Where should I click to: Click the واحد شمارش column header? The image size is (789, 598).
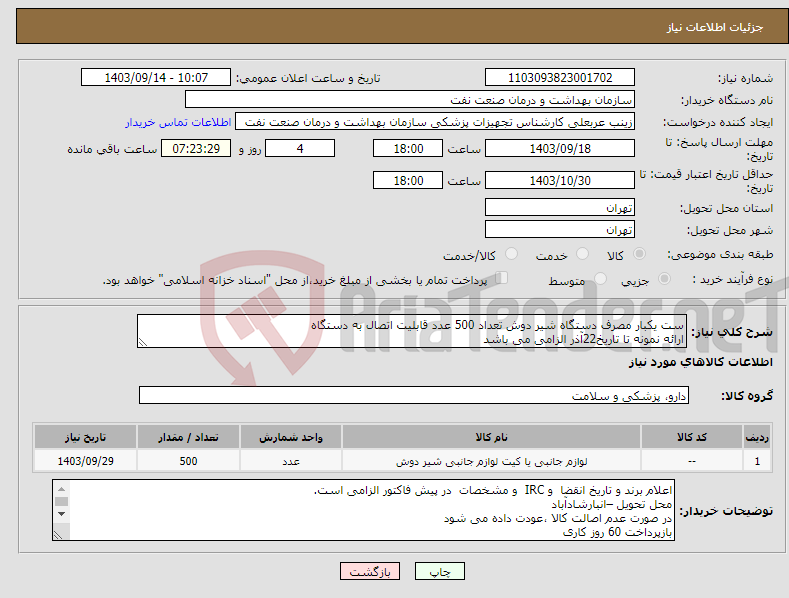click(291, 437)
